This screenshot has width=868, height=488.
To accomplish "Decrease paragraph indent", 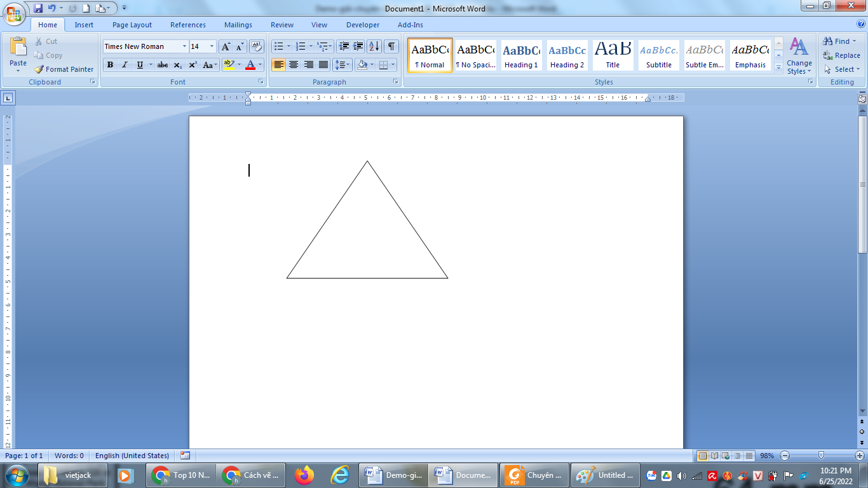I will pyautogui.click(x=344, y=46).
